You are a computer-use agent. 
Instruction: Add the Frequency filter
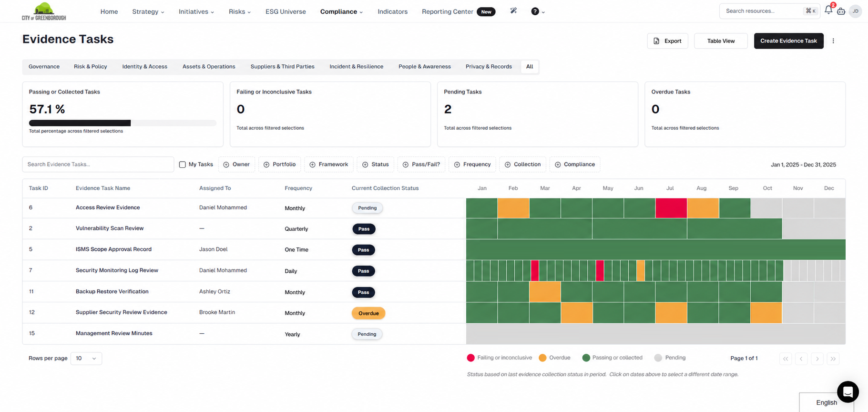pos(472,165)
